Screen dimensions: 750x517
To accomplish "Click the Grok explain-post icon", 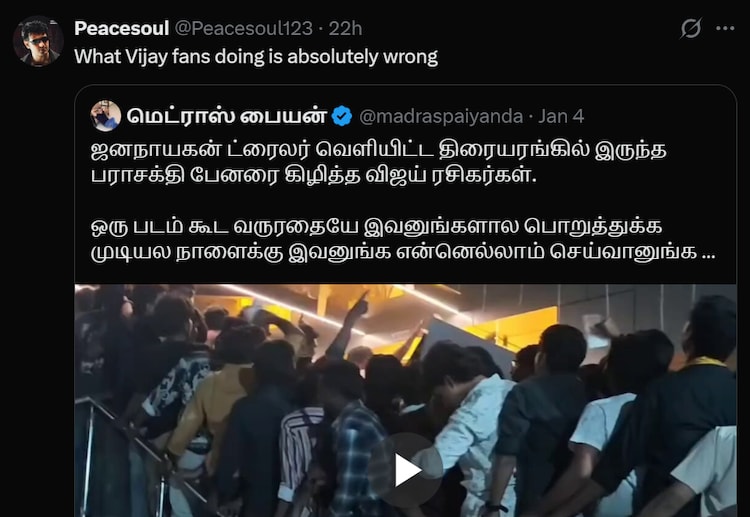I will (x=691, y=29).
